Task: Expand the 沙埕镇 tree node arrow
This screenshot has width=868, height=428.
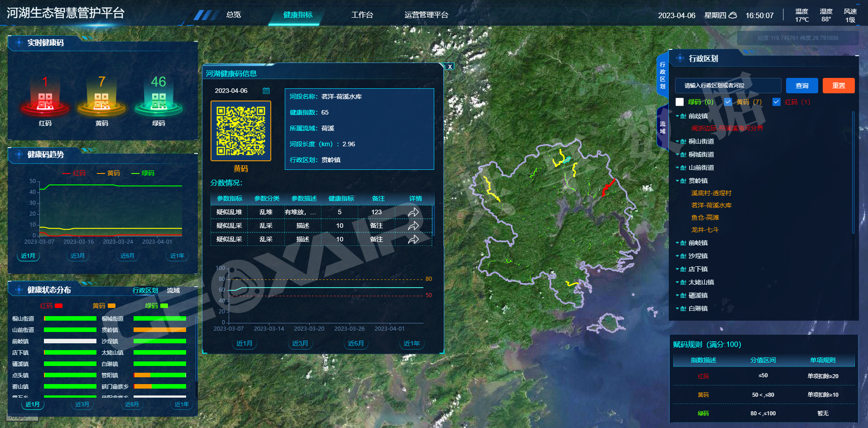Action: click(677, 256)
